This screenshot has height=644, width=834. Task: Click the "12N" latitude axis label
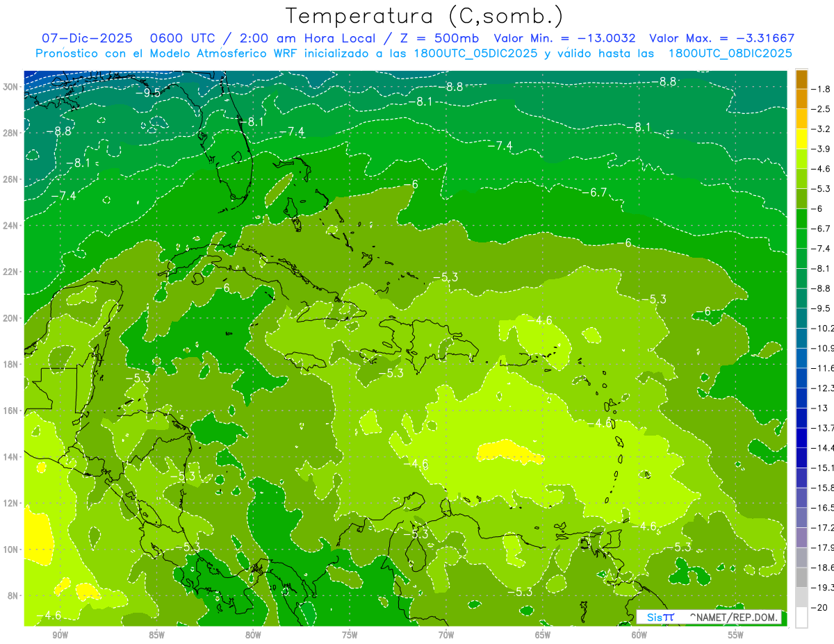(x=10, y=503)
